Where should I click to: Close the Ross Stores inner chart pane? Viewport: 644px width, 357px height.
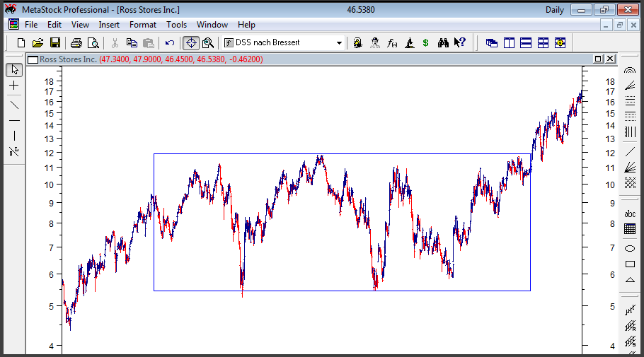pyautogui.click(x=610, y=59)
